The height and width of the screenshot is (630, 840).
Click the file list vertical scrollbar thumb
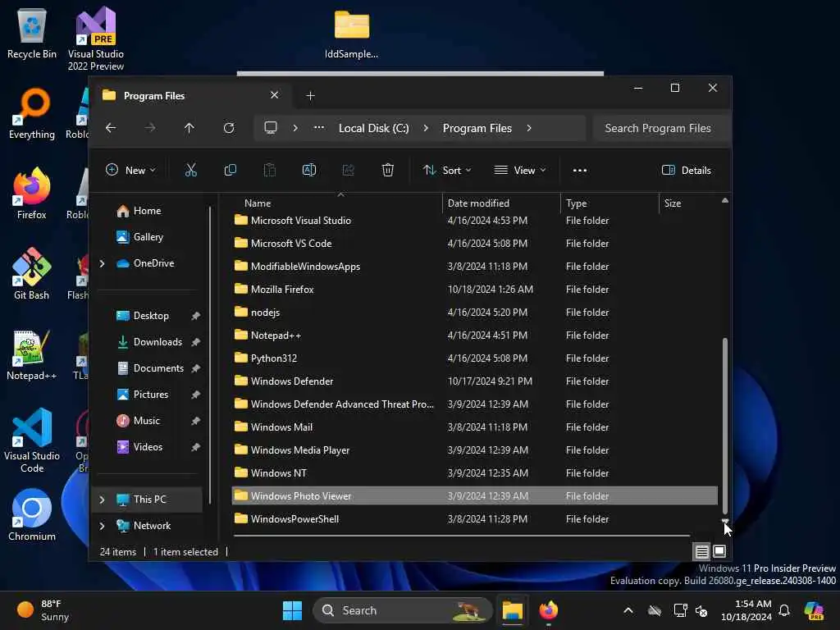725,426
